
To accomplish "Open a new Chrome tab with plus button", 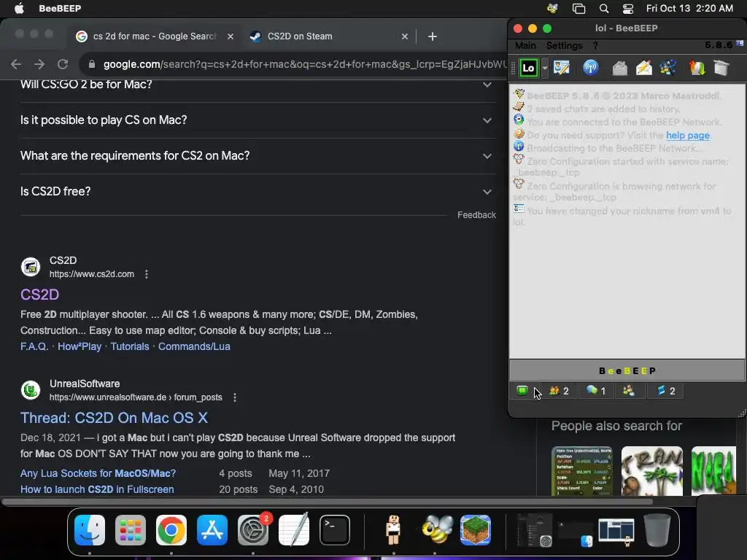I will point(432,36).
